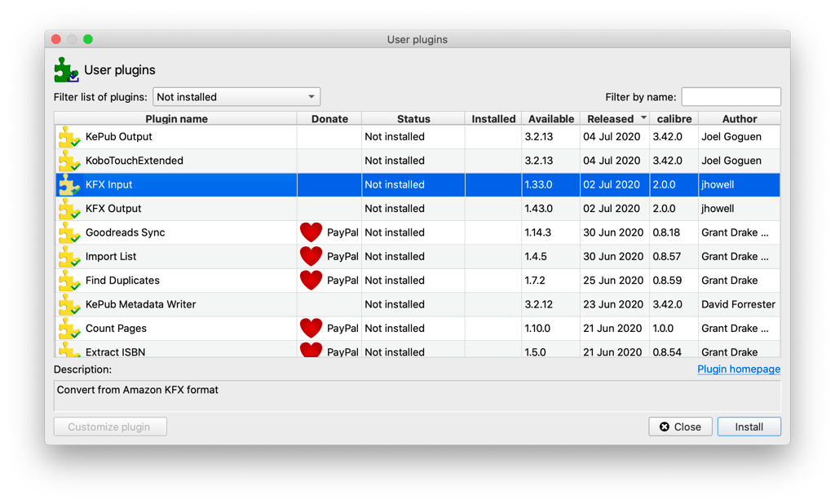Click the Count Pages donate heart icon
The image size is (835, 504).
pos(311,328)
